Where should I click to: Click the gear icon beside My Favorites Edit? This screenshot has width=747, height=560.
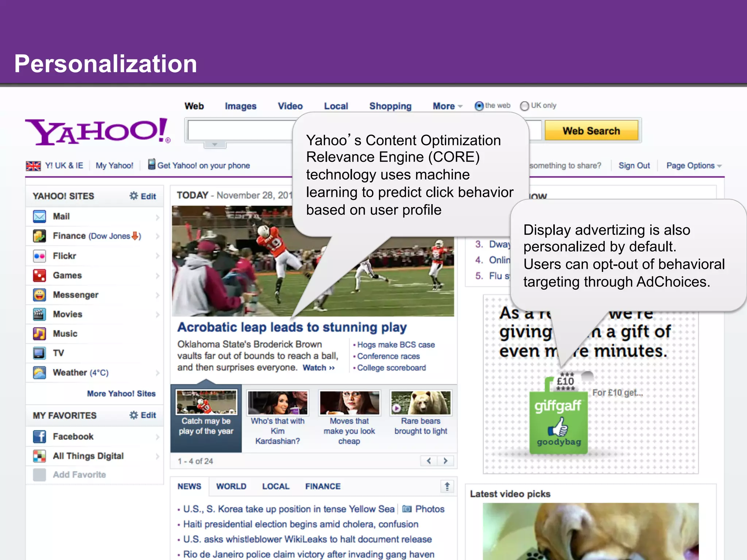[x=134, y=415]
